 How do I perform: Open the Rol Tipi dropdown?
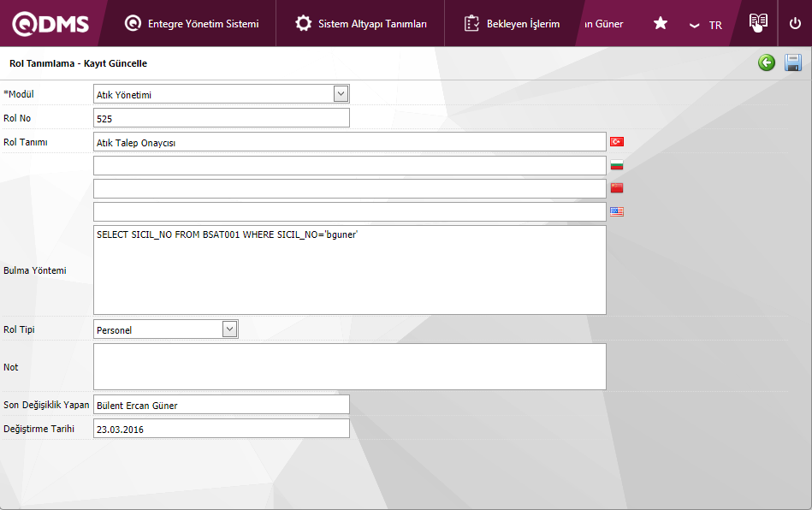pyautogui.click(x=229, y=329)
